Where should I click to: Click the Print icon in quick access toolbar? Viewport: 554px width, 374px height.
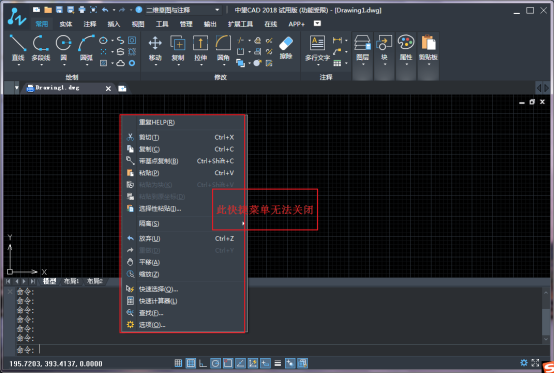click(x=82, y=10)
